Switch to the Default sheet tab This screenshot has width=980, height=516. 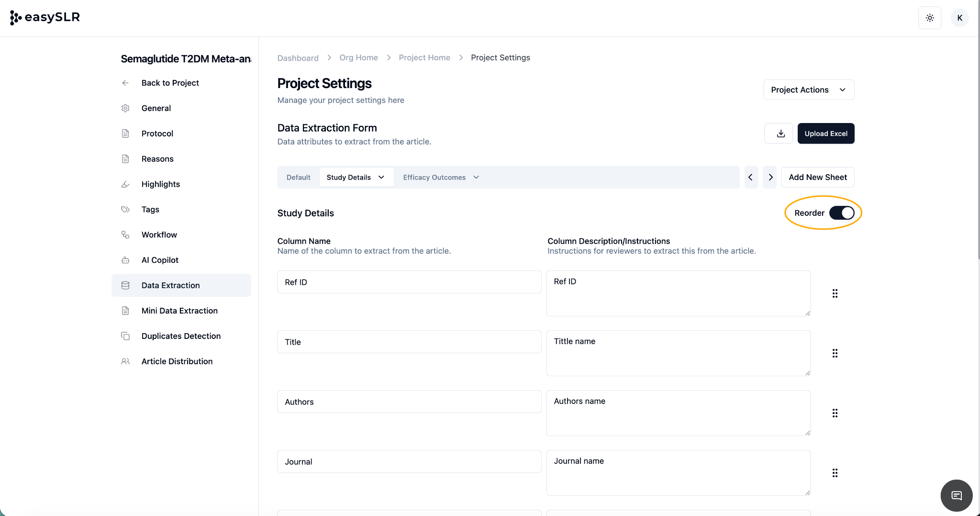298,178
